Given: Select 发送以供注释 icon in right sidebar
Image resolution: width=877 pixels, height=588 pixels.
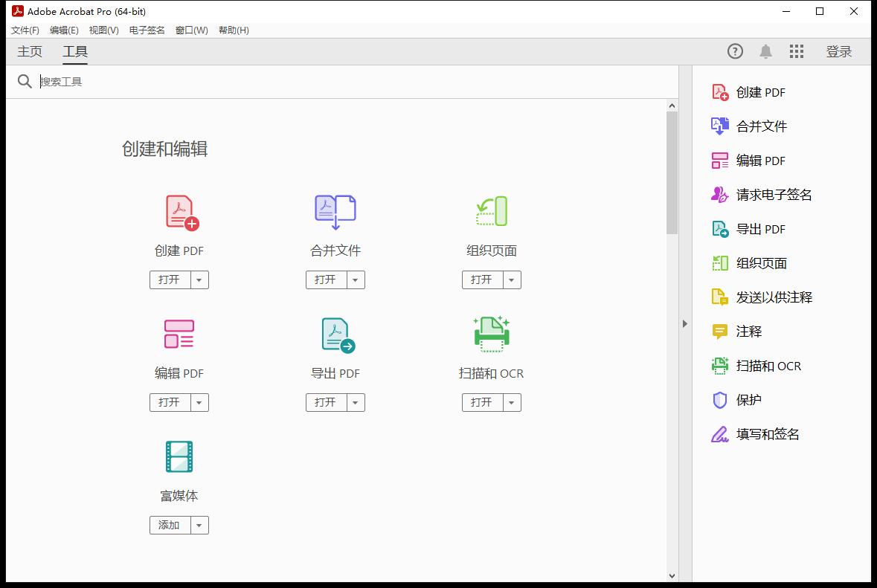Looking at the screenshot, I should click(720, 297).
